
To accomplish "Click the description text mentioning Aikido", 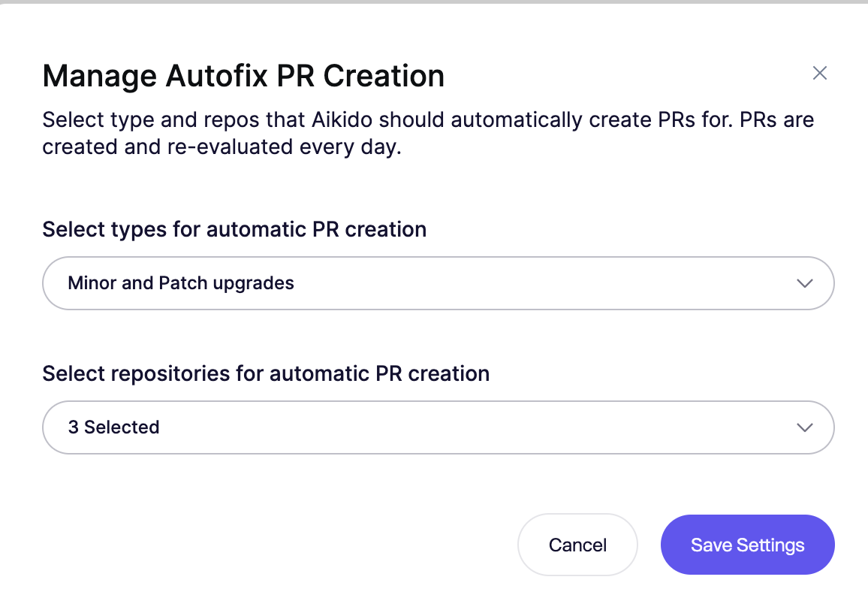I will pos(428,134).
